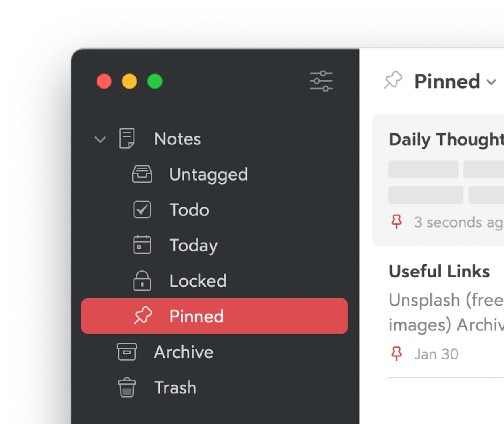Image resolution: width=504 pixels, height=424 pixels.
Task: Open the Useful Links note
Action: tap(439, 272)
